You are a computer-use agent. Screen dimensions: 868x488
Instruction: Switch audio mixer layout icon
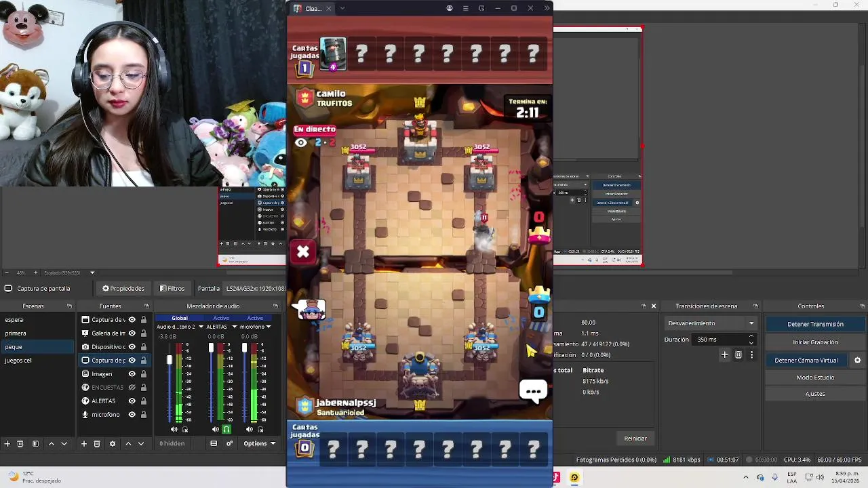(214, 443)
